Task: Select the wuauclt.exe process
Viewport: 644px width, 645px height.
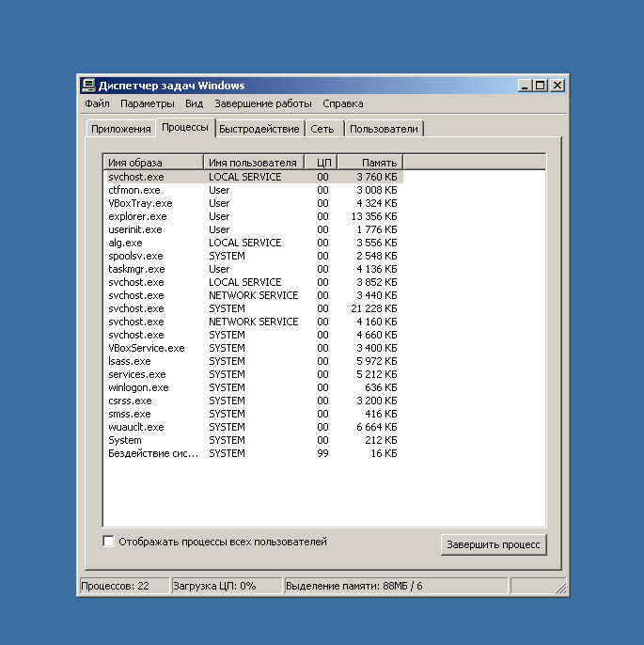Action: coord(253,427)
